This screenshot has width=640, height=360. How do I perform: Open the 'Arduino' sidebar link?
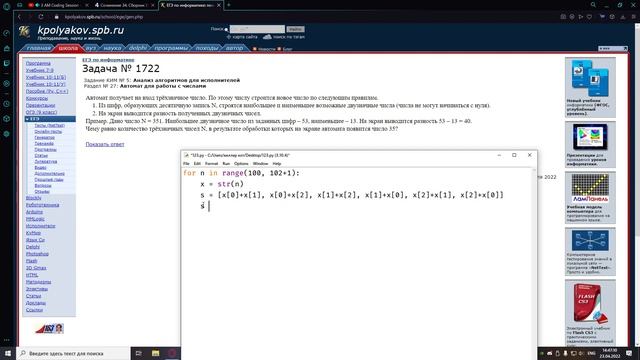[x=34, y=212]
